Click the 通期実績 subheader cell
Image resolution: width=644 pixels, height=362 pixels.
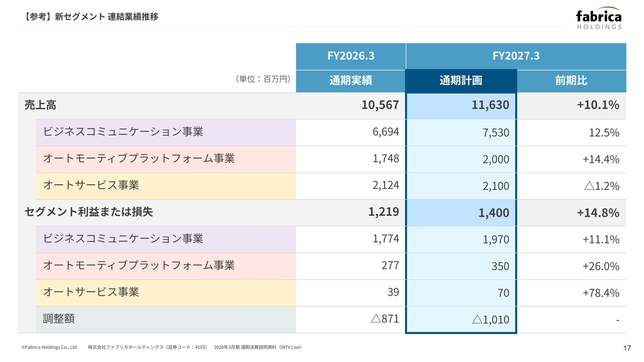tap(351, 81)
